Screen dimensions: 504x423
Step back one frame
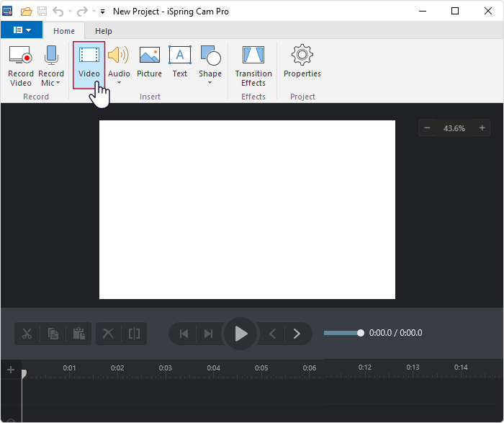click(272, 334)
